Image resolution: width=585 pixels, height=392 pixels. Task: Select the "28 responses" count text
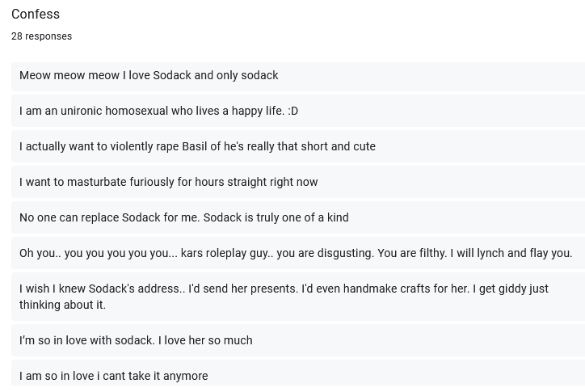pyautogui.click(x=42, y=36)
